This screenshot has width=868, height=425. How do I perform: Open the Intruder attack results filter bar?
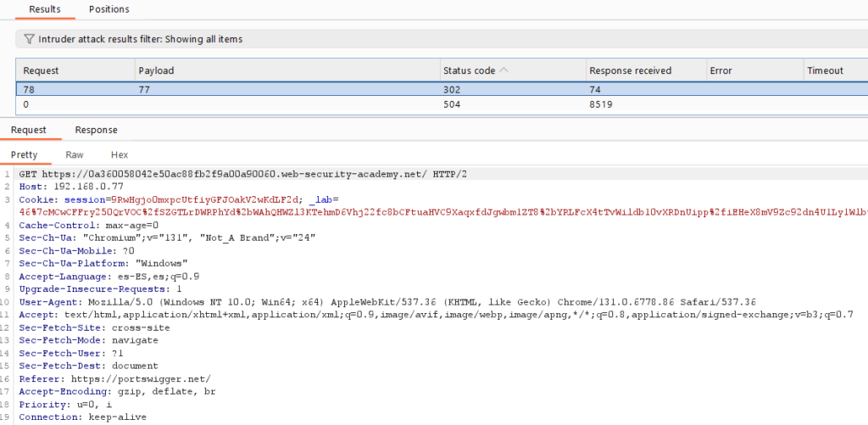[442, 39]
